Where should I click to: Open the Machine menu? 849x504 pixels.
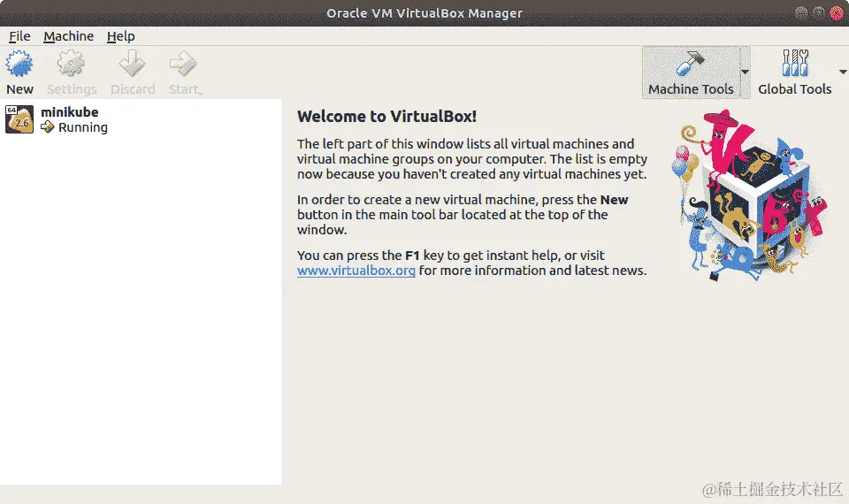point(68,36)
